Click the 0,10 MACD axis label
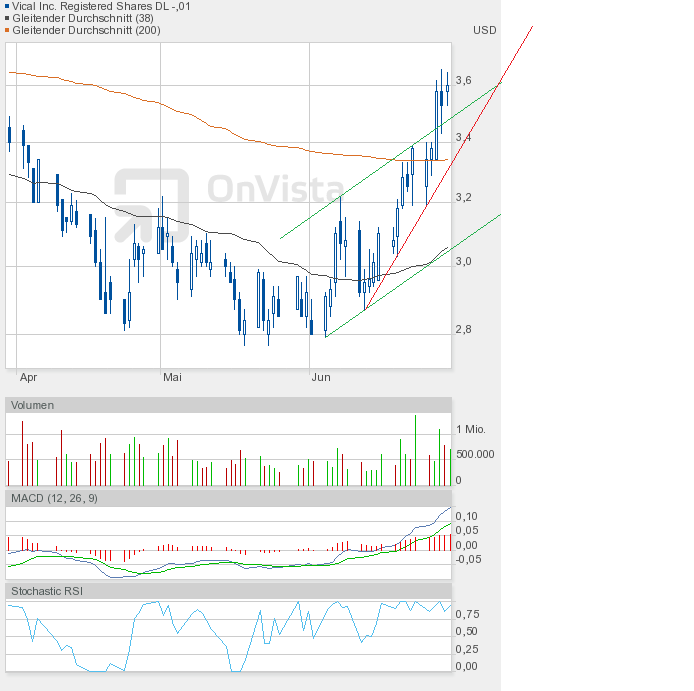694x691 pixels. 466,516
